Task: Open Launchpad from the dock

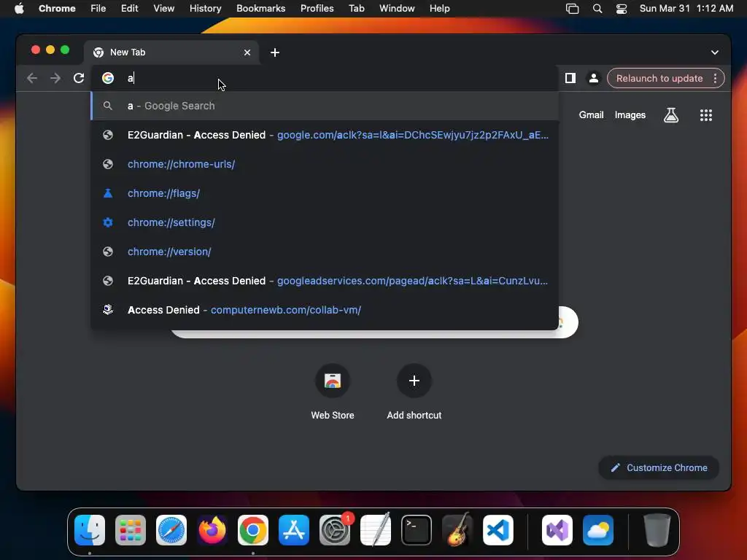Action: coord(131,530)
